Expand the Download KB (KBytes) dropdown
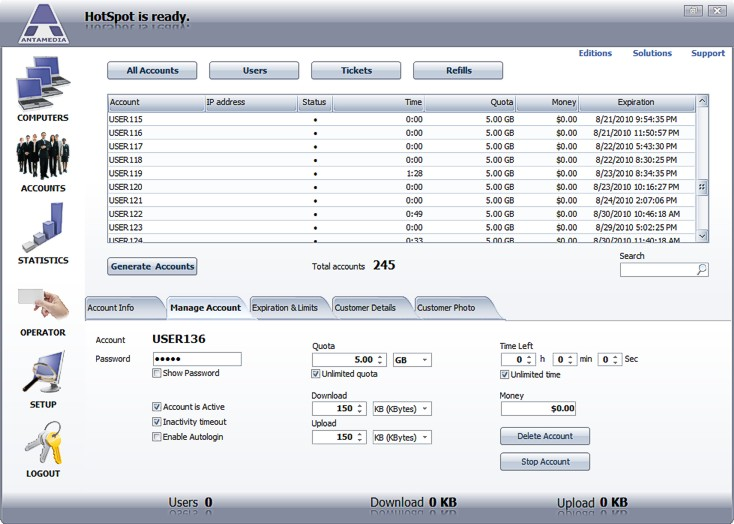Viewport: 734px width, 524px height. (402, 409)
